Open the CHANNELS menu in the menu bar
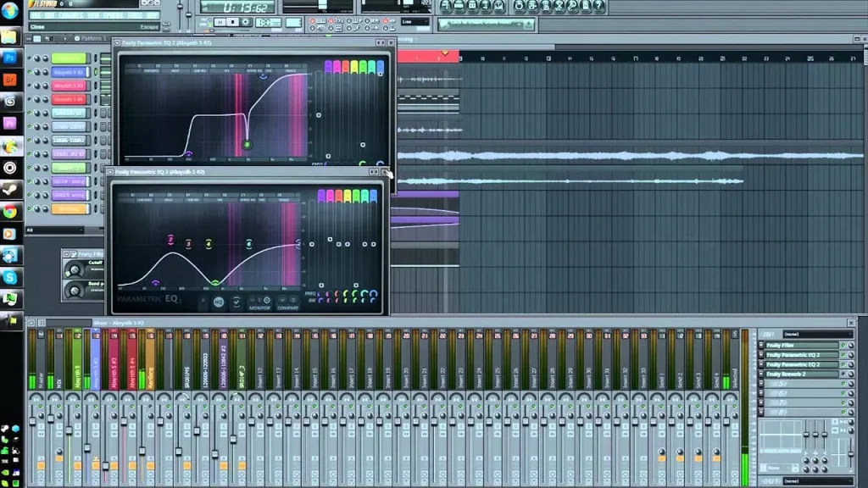Viewport: 868px width, 488px height. click(x=75, y=15)
